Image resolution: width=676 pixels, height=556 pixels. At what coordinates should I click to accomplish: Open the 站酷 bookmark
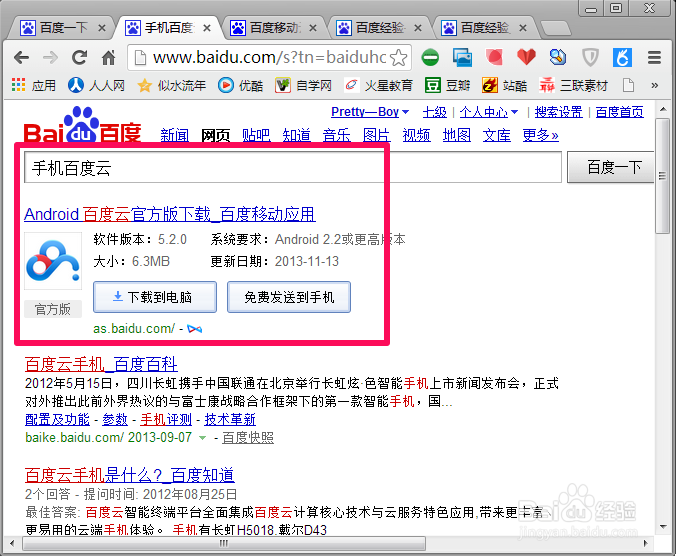pyautogui.click(x=504, y=85)
